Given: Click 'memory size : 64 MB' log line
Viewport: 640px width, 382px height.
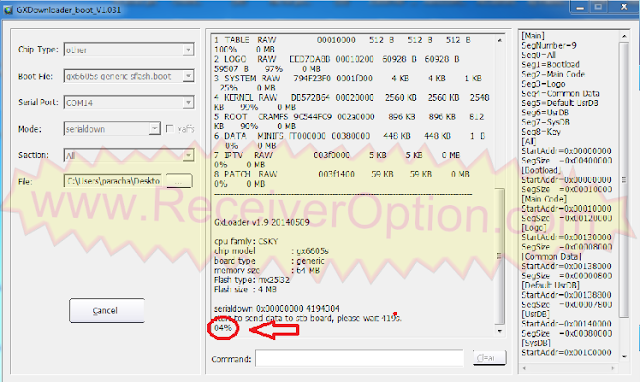Looking at the screenshot, I should click(267, 270).
